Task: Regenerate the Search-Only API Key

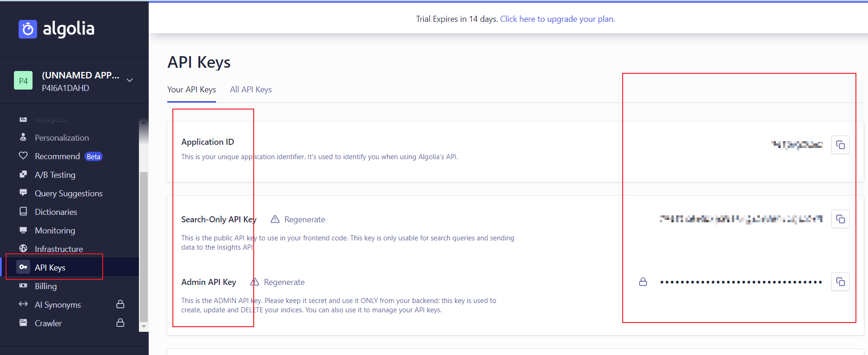Action: [x=304, y=219]
